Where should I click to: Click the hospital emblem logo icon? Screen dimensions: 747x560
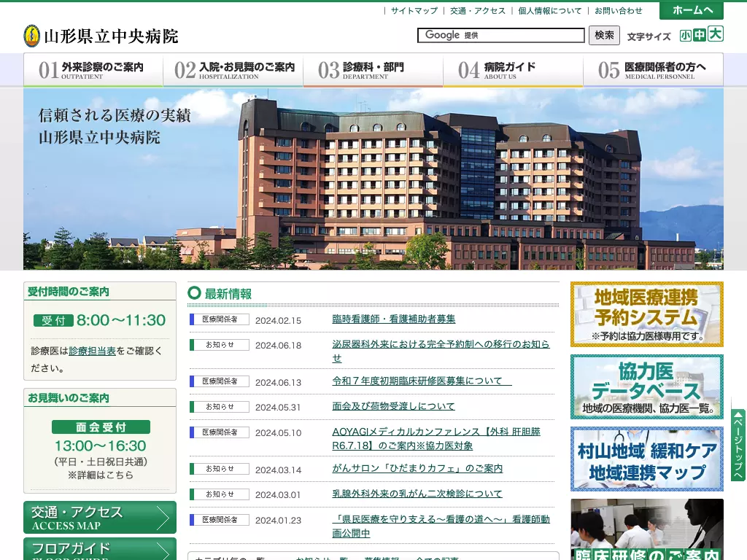(31, 36)
